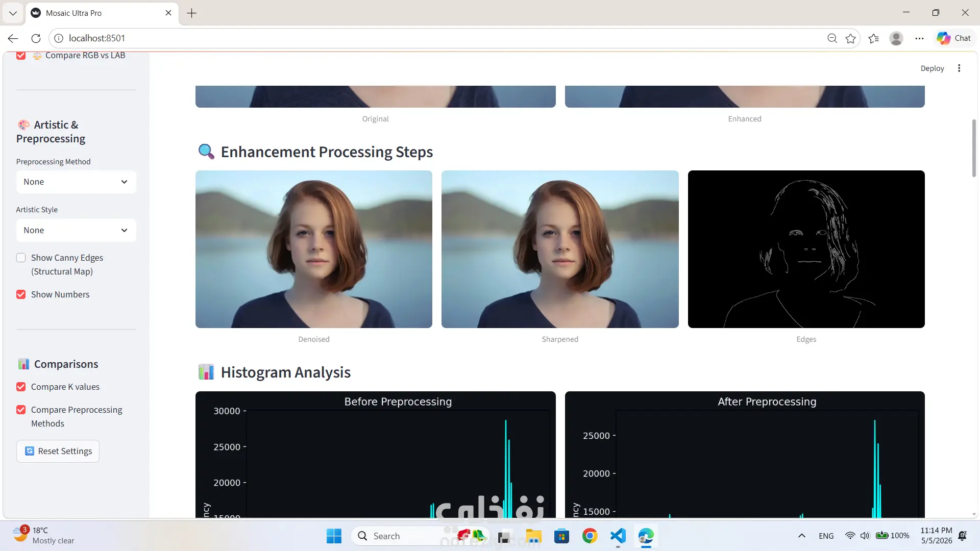980x551 pixels.
Task: Uncheck Show Numbers checkbox
Action: [21, 294]
